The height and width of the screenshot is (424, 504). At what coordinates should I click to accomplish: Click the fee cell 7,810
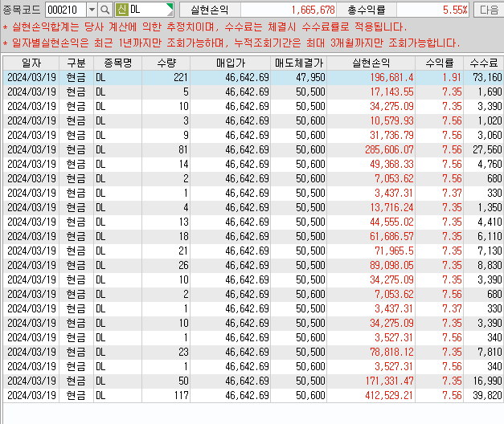[x=484, y=352]
